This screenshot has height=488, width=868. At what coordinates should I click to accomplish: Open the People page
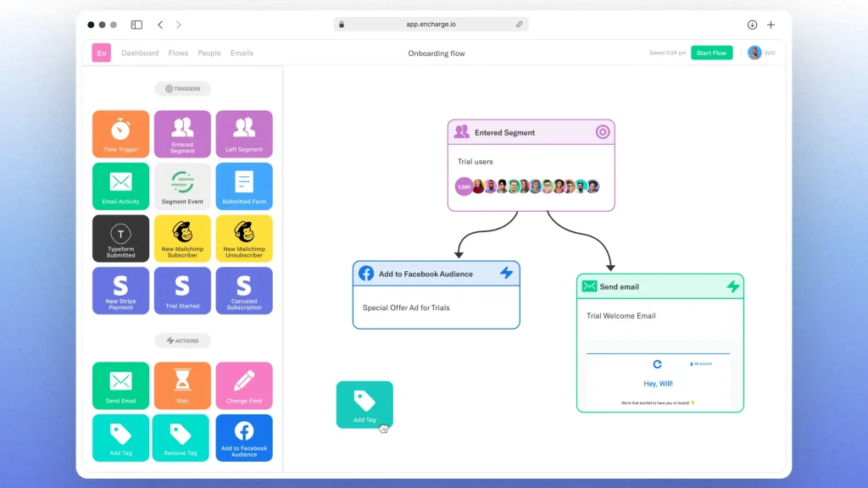209,53
